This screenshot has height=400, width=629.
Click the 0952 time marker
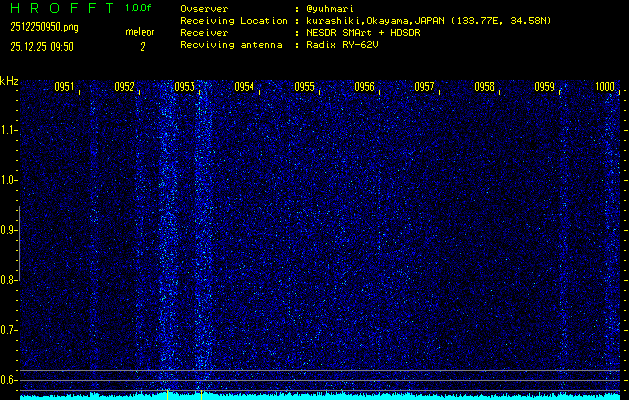click(124, 87)
